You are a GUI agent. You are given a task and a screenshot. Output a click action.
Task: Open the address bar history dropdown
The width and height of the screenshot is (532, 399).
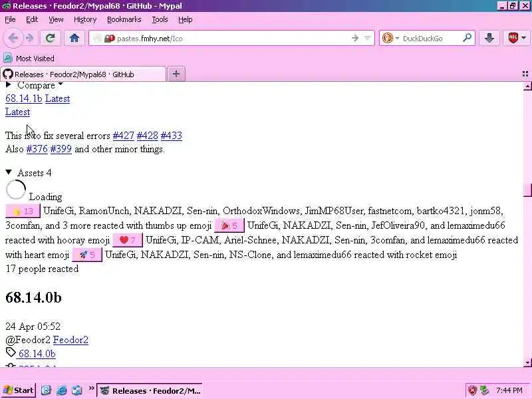(368, 39)
